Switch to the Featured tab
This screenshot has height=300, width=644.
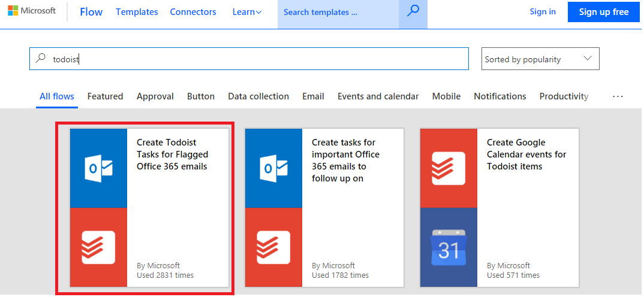pos(105,96)
